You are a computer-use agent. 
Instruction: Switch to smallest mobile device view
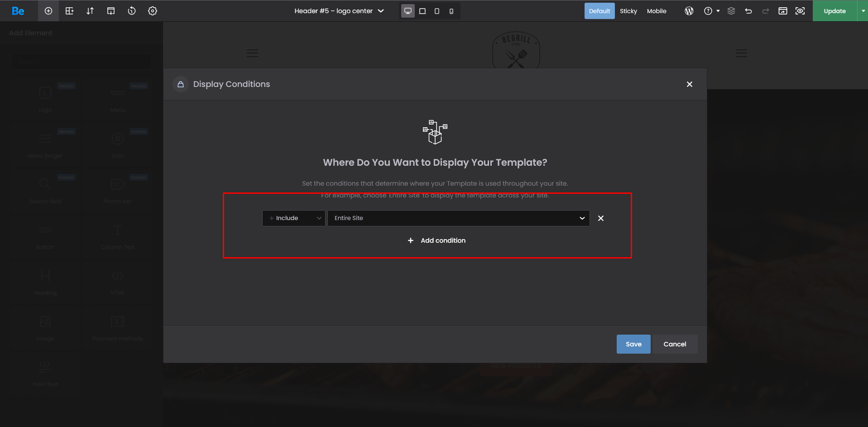click(451, 11)
